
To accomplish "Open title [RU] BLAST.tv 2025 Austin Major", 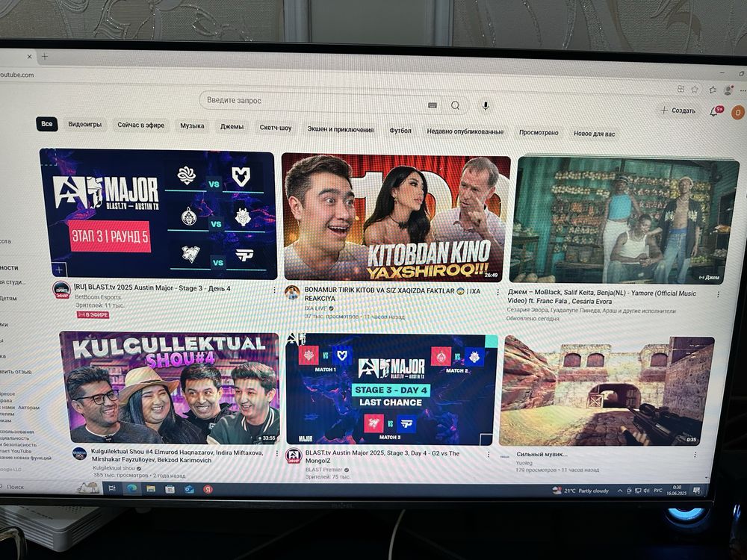I will pos(152,288).
